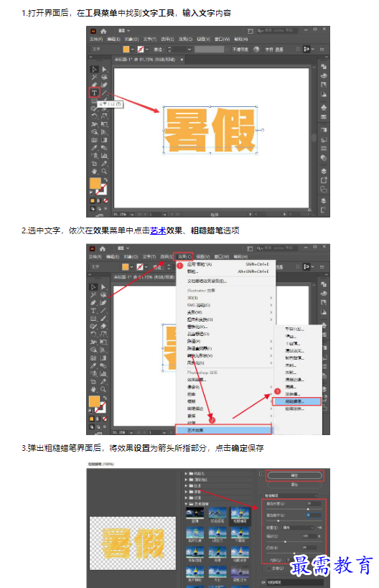Pick Paintbrush tool in second screenshot
Viewport: 379px width, 588px height.
coord(103,318)
